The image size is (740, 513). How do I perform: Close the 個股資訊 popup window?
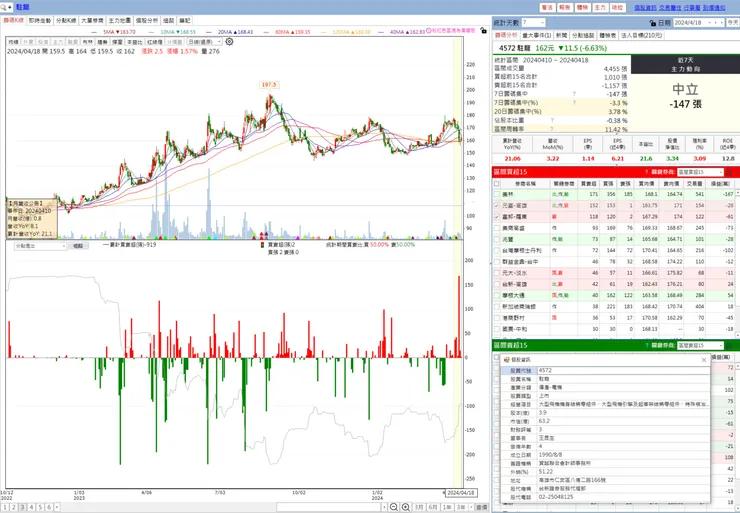[704, 360]
